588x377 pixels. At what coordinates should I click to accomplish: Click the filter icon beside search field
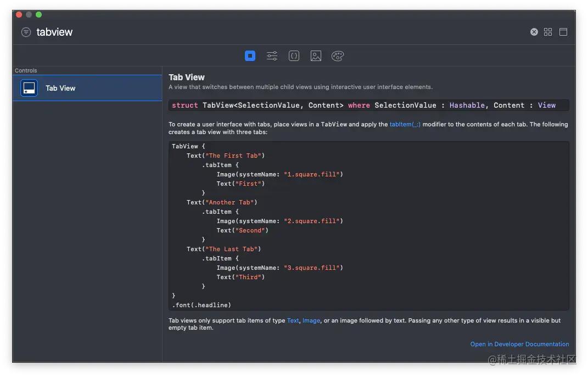tap(26, 32)
